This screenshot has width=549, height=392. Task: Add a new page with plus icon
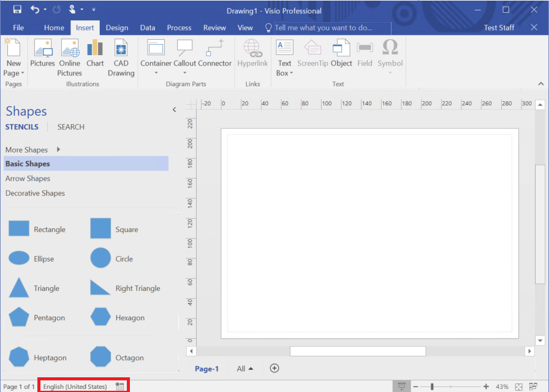274,368
